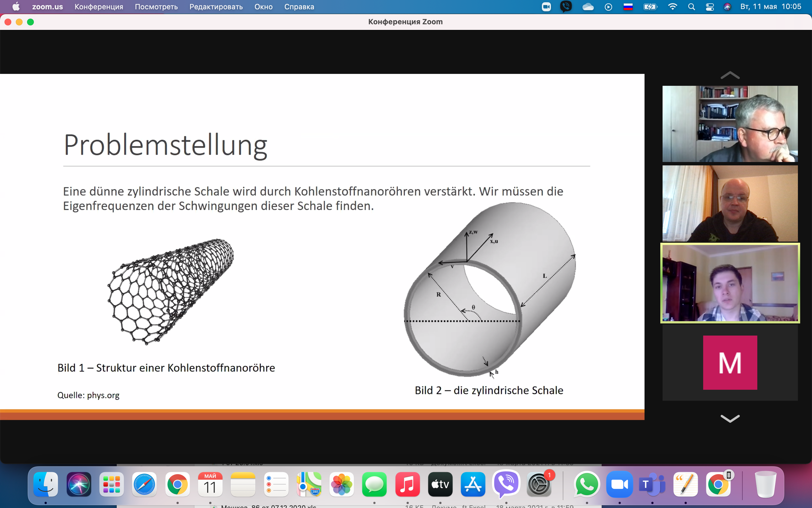Click the play circle menu bar icon
The image size is (812, 508).
pos(608,7)
